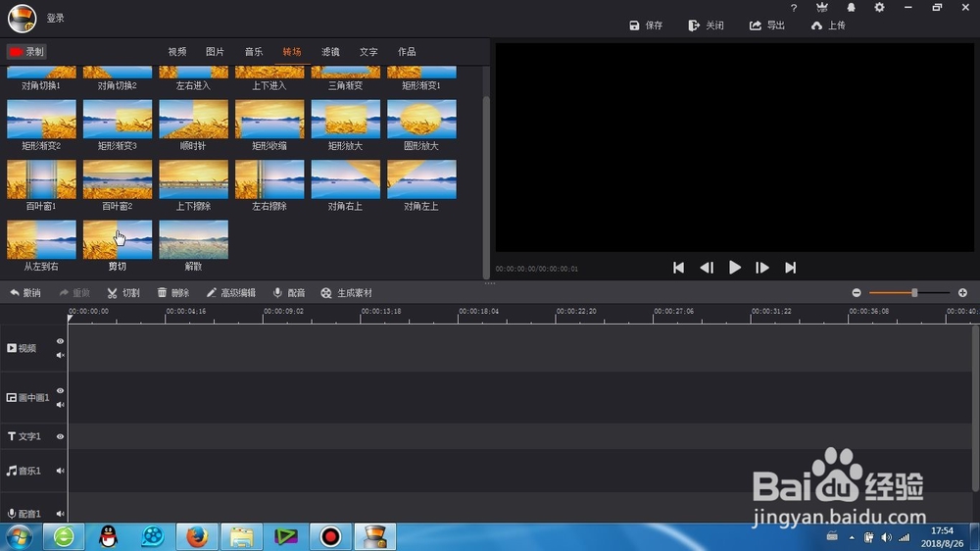Click the red 录制 record button
Screen dimensions: 980x551
pos(26,52)
